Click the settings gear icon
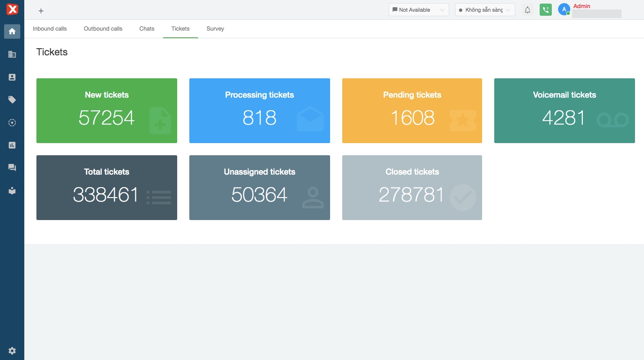The width and height of the screenshot is (644, 360). [x=12, y=351]
